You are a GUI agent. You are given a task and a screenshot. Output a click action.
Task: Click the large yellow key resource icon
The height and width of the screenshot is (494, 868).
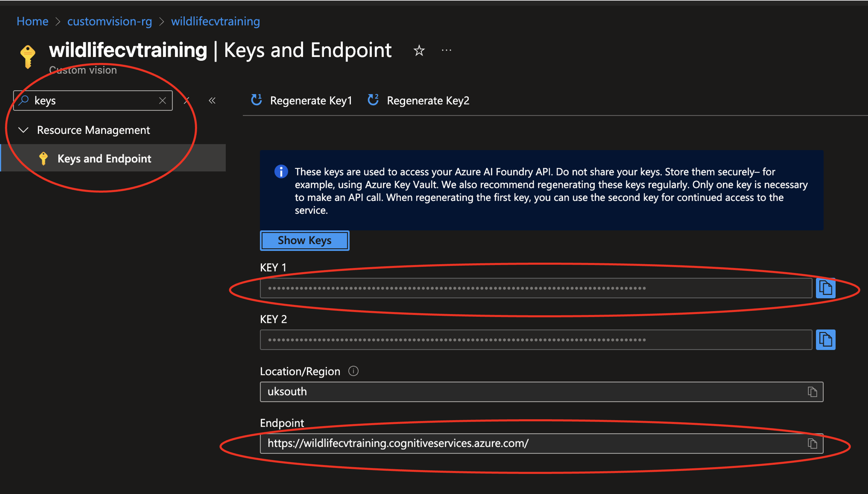point(28,56)
